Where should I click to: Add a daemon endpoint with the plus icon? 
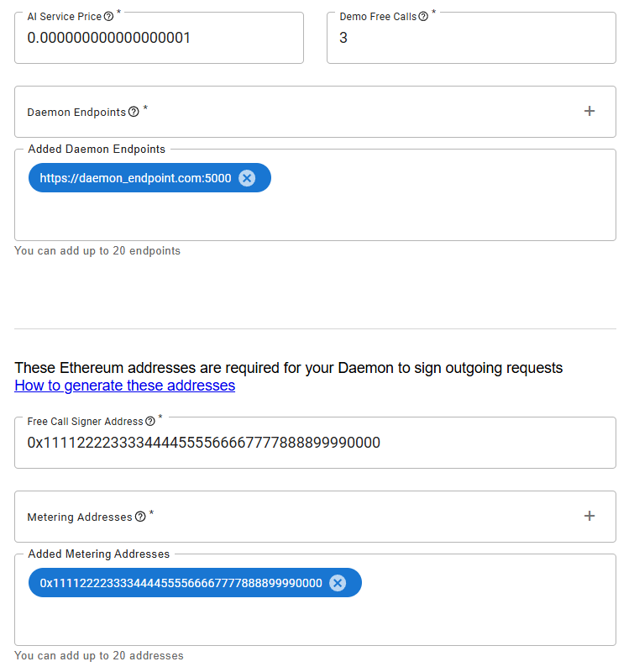[589, 111]
